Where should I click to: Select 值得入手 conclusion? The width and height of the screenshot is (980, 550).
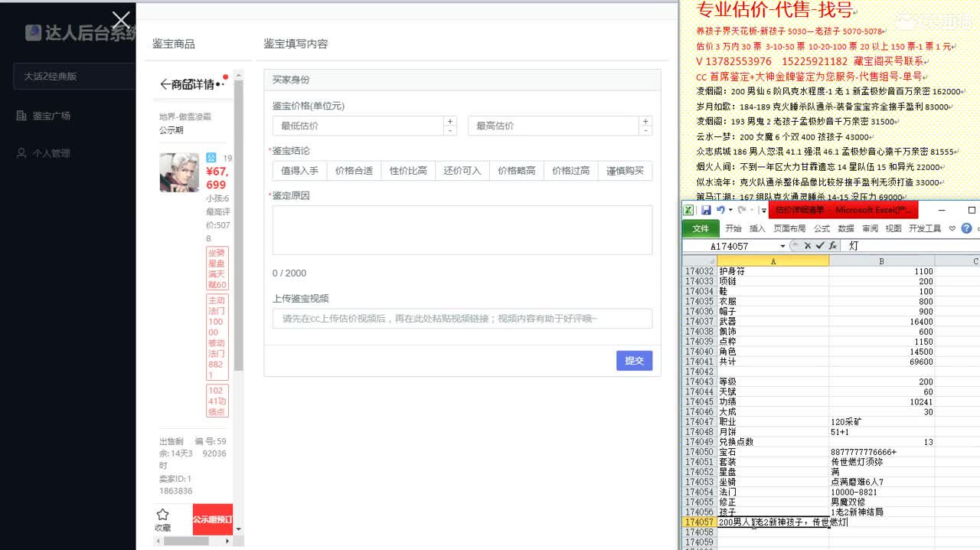tap(299, 171)
